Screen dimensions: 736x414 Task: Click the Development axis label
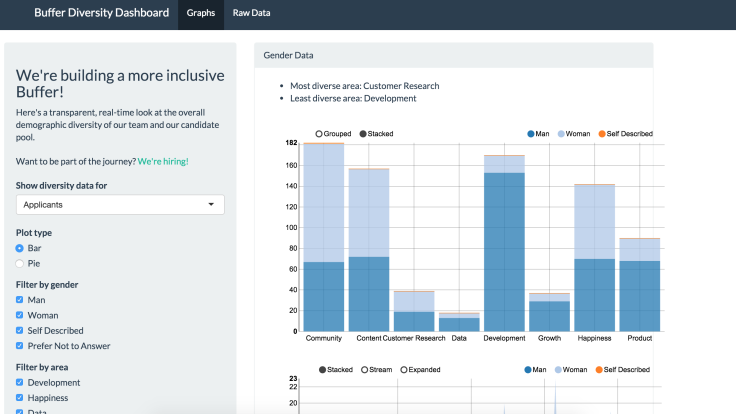click(505, 338)
